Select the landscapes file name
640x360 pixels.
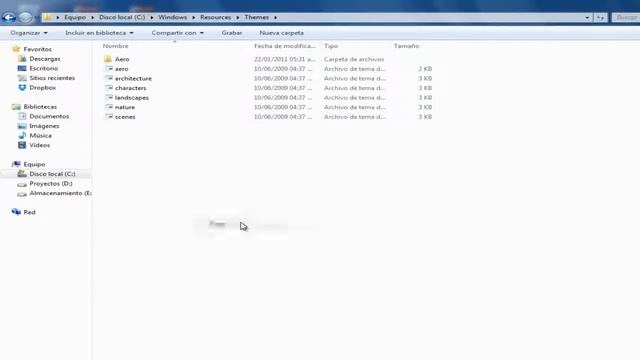[x=132, y=98]
